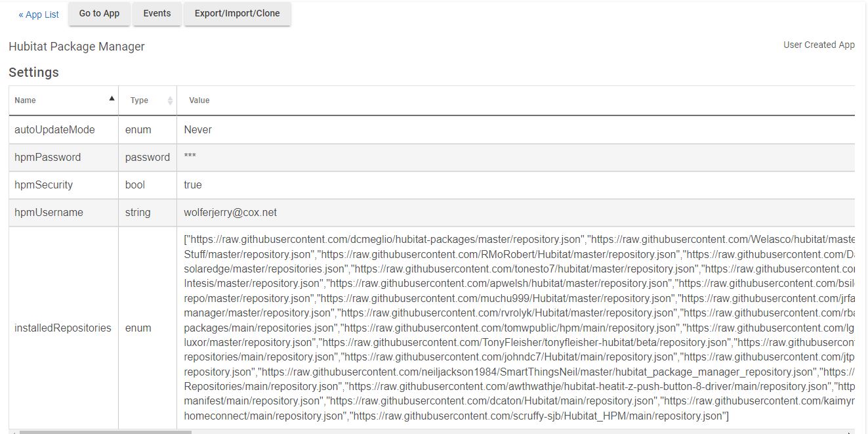Select the autoUpdateMode setting name

(54, 130)
